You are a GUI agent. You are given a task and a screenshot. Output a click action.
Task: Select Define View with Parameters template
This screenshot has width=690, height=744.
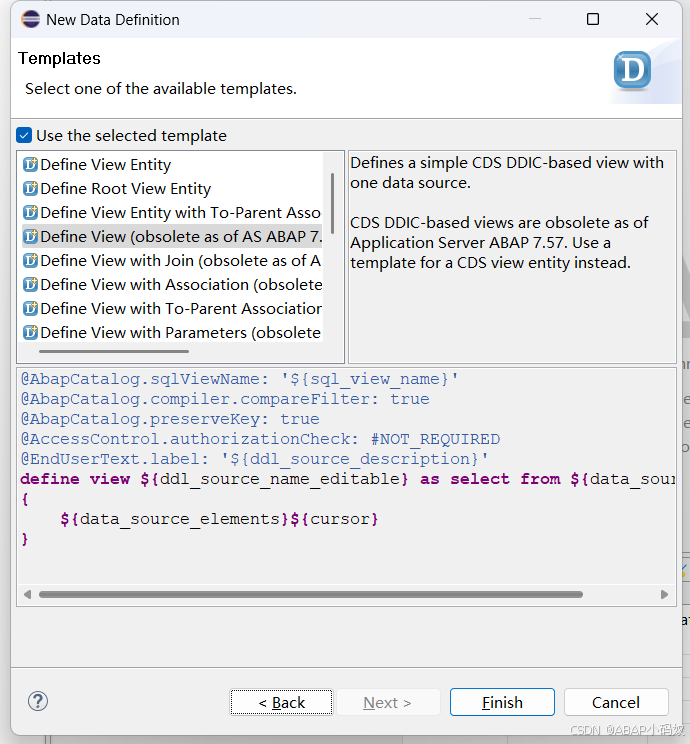172,333
